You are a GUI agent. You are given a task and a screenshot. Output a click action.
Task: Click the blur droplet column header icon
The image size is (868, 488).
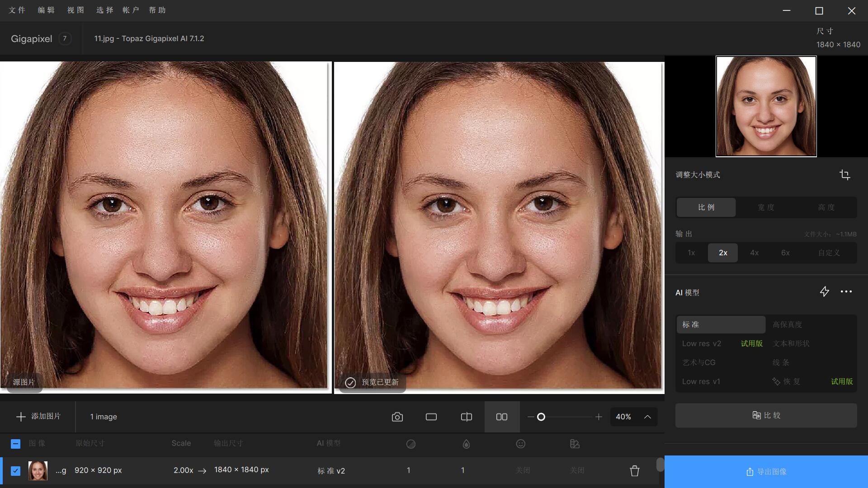tap(466, 444)
